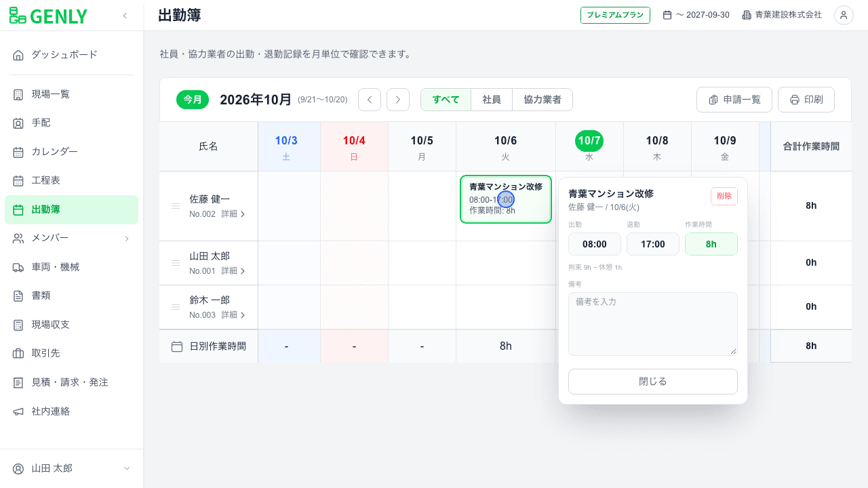Collapse the sidebar with the chevron
This screenshot has width=868, height=488.
pos(125,16)
